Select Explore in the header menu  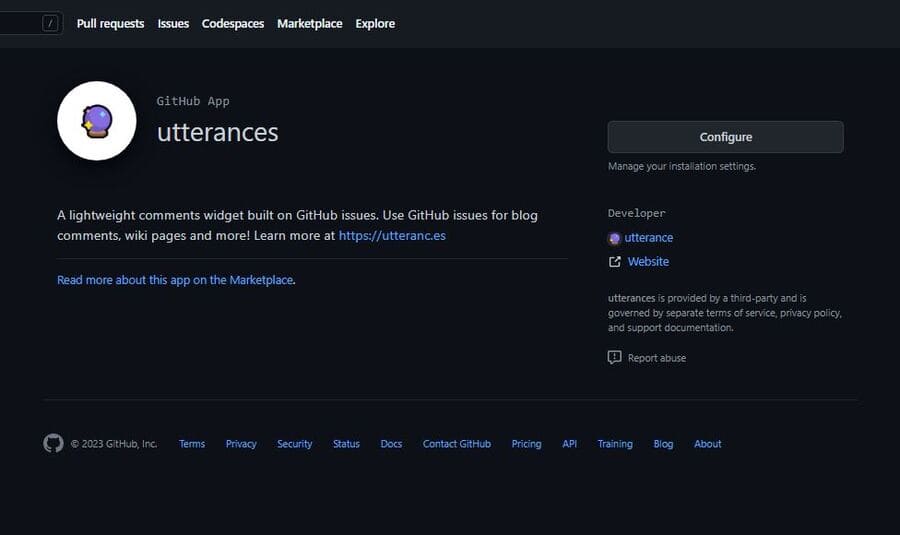375,24
